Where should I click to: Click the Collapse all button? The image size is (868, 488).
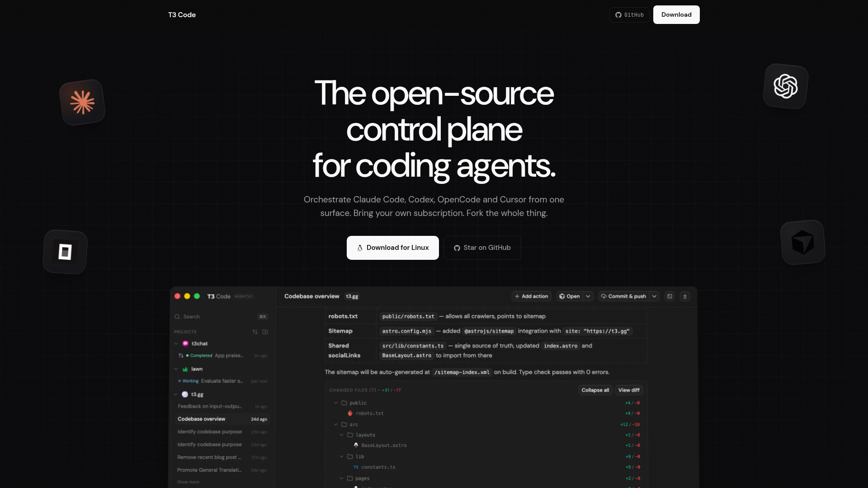(595, 390)
